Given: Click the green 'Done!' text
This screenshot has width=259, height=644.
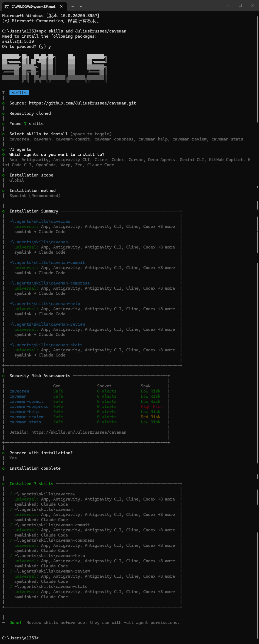Looking at the screenshot, I should pos(15,623).
